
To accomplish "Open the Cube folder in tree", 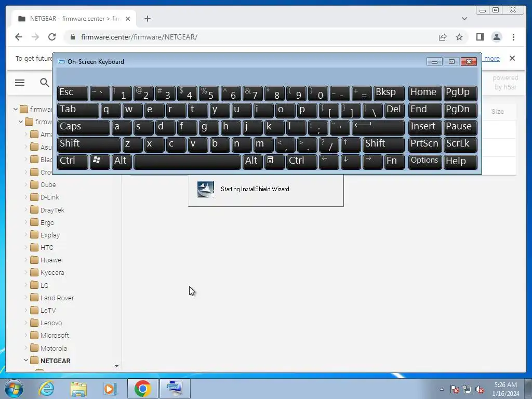I will [x=43, y=184].
